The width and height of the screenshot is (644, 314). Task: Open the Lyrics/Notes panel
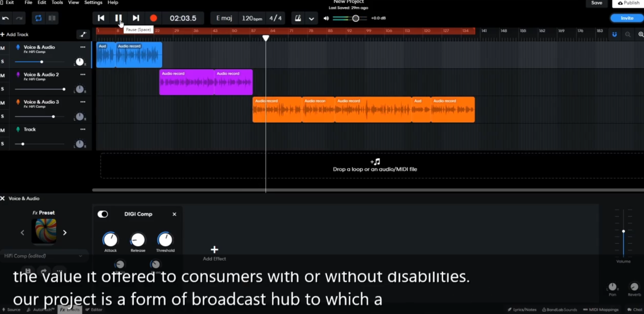[x=522, y=310]
